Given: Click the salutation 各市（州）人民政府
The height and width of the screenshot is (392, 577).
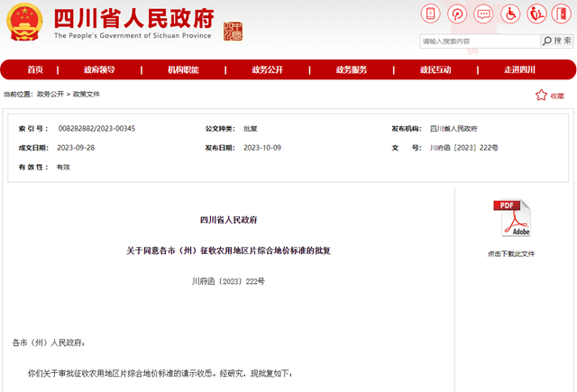Looking at the screenshot, I should [x=48, y=342].
